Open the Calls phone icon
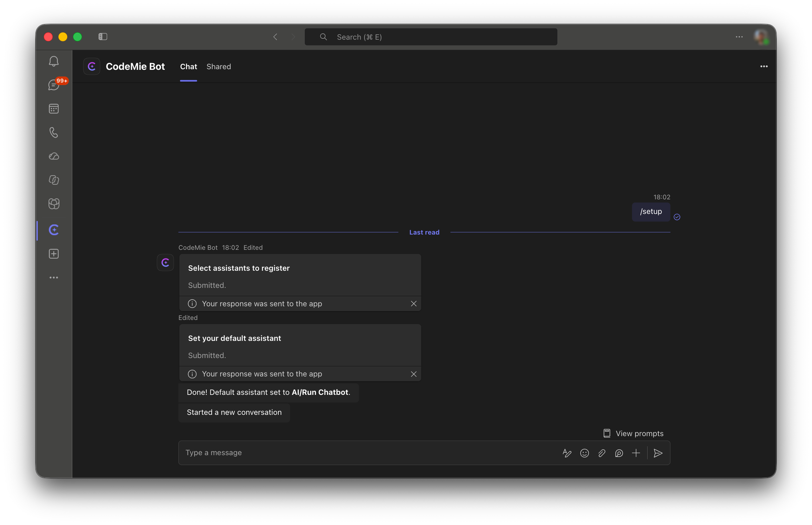Viewport: 812px width, 525px height. pyautogui.click(x=54, y=132)
